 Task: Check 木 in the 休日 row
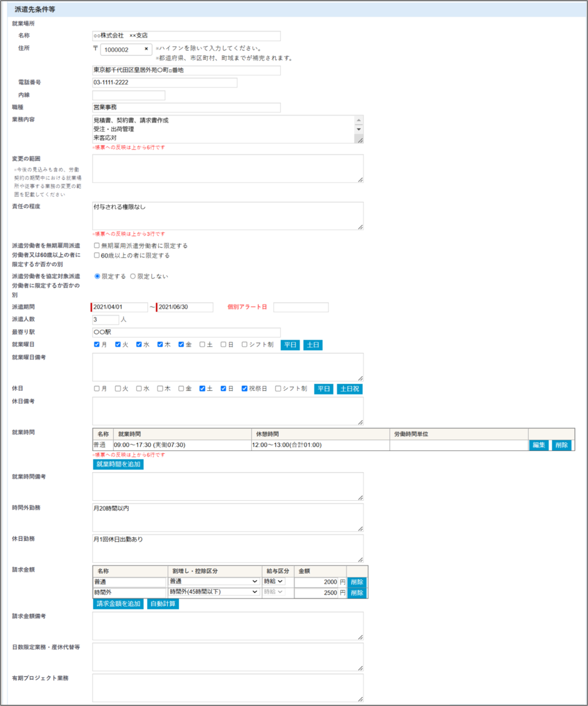point(160,388)
